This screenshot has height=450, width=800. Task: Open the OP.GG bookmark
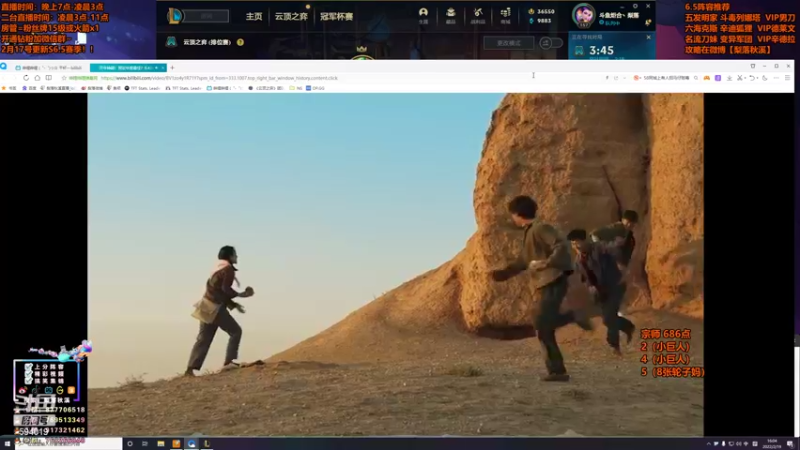pos(315,88)
